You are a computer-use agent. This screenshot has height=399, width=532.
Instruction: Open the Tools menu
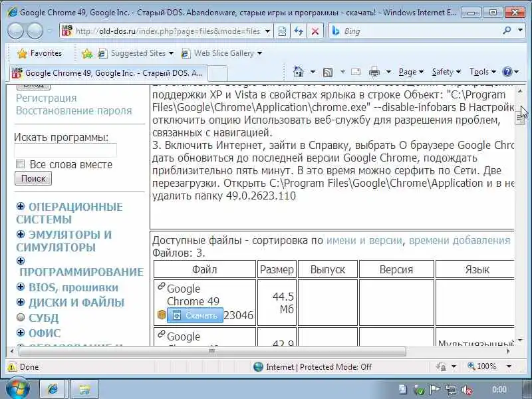(x=483, y=72)
